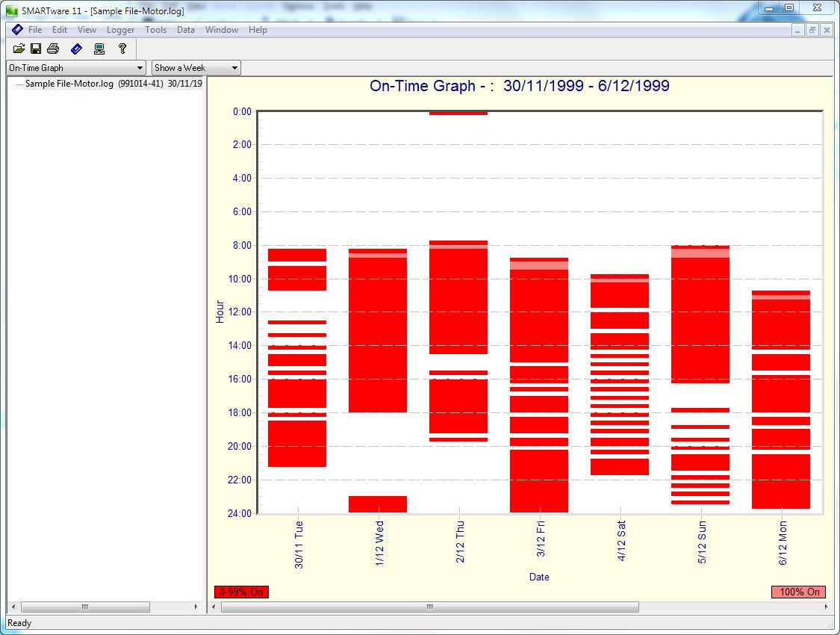
Task: Click the On-Time Graph title text
Action: point(519,86)
